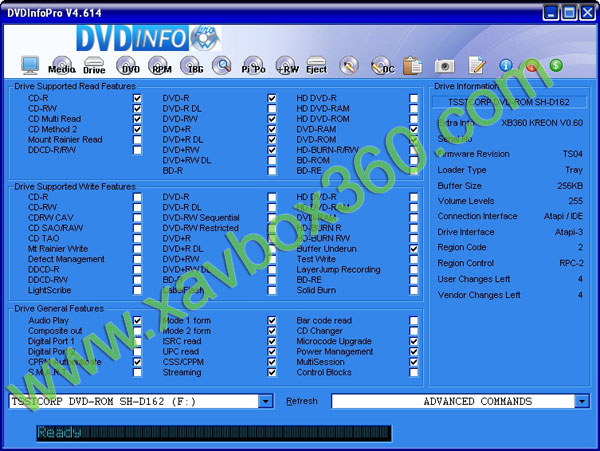Viewport: 600px width, 451px height.
Task: Toggle Power Management checkbox
Action: tap(414, 351)
